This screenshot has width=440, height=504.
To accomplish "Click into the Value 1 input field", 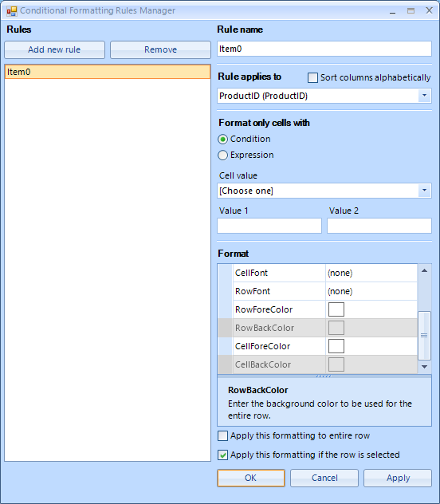I will tap(269, 226).
